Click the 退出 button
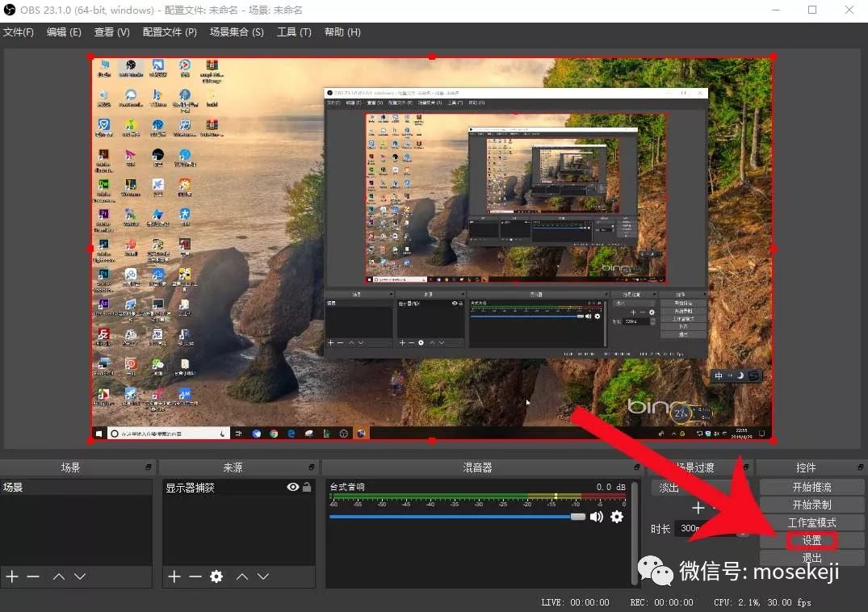 pyautogui.click(x=811, y=558)
